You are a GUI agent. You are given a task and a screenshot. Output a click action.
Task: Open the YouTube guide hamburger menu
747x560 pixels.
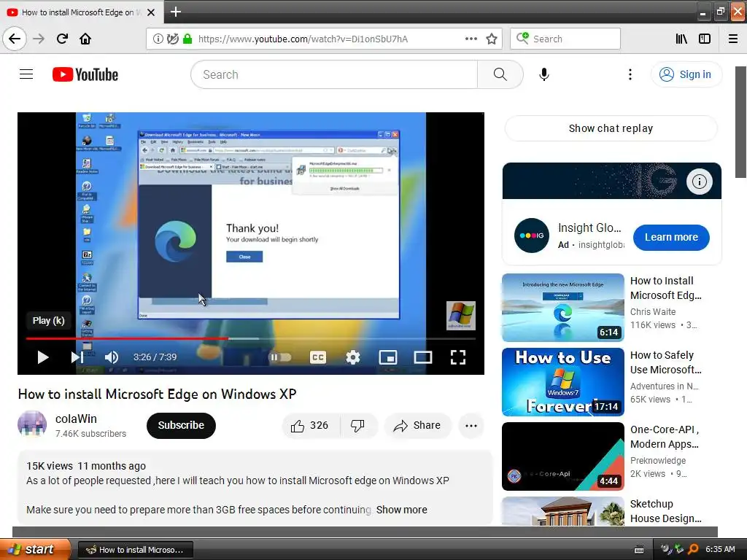26,74
